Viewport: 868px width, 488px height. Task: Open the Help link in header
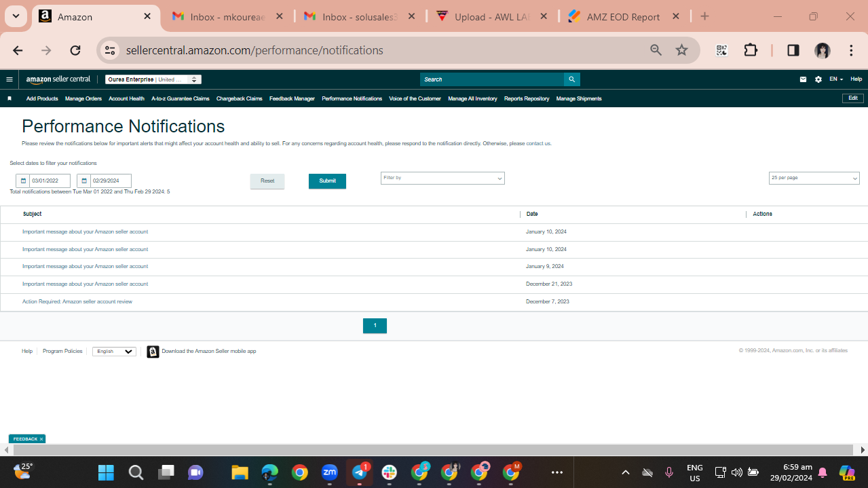856,79
